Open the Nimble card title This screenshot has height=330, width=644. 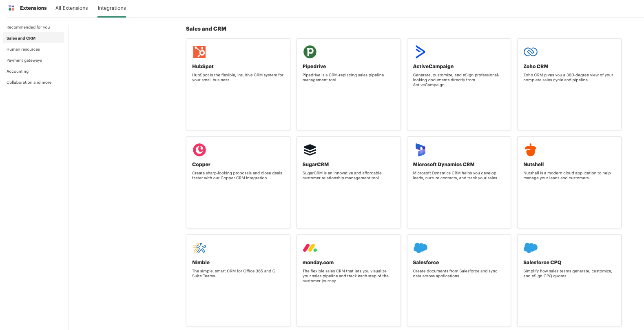[201, 263]
